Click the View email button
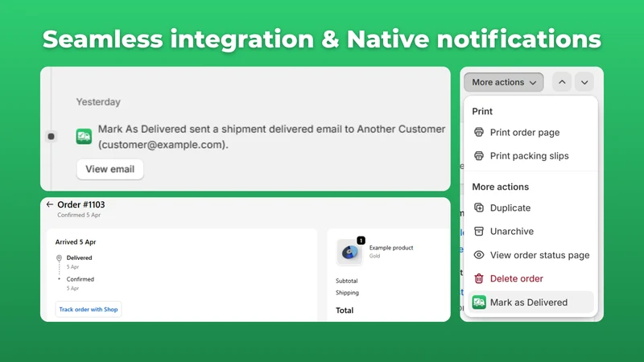The height and width of the screenshot is (362, 644). coord(110,169)
